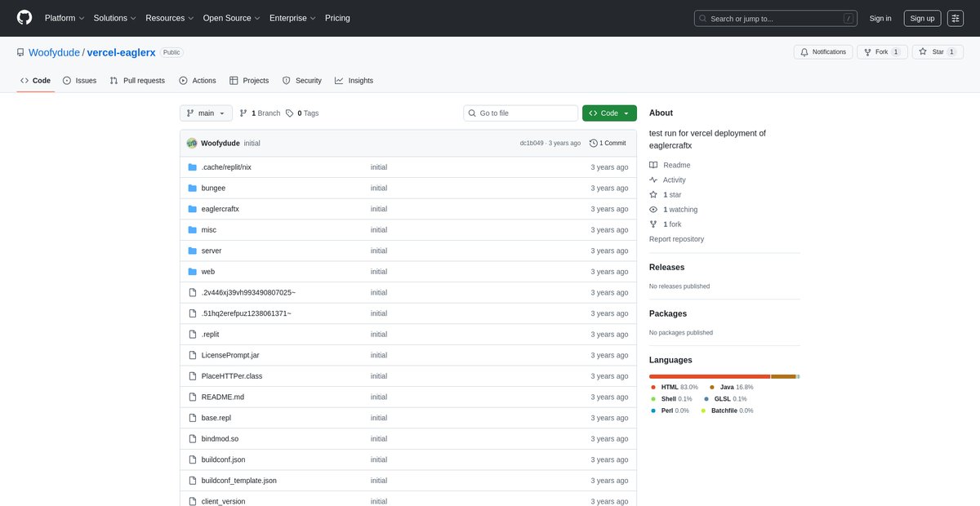Click the clock icon beside 1 Commit
This screenshot has width=980, height=506.
pos(594,143)
